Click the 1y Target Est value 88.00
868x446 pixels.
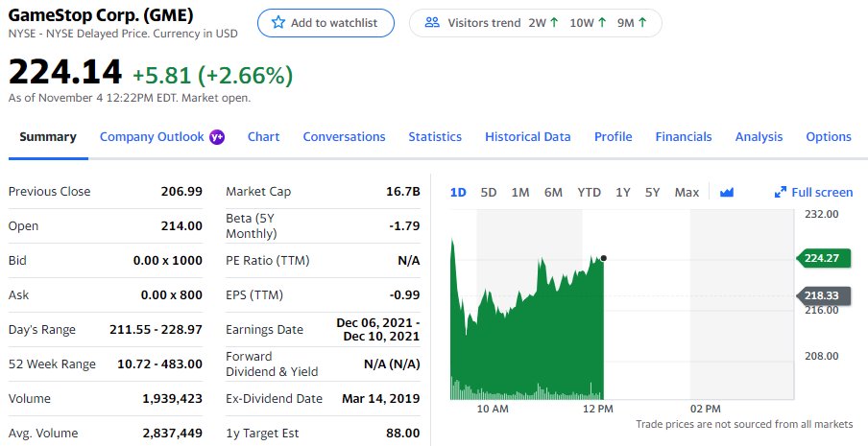click(x=403, y=433)
